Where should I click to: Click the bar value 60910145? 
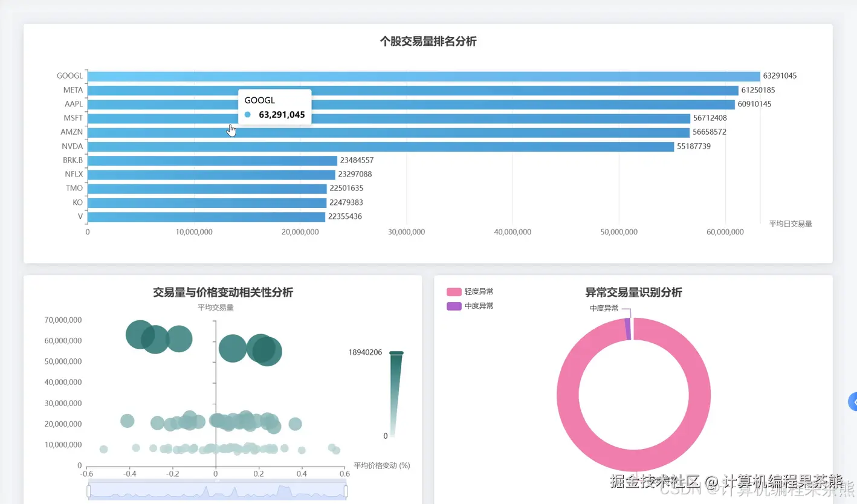click(x=754, y=104)
